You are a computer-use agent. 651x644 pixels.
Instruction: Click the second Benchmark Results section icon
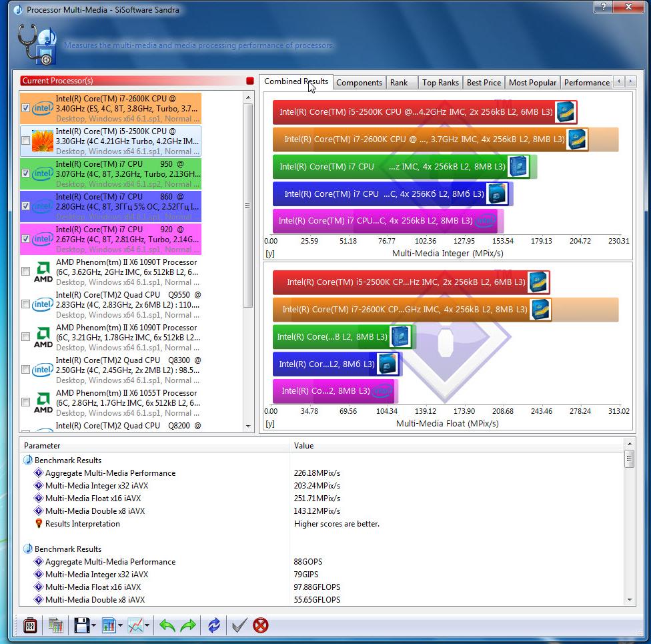pyautogui.click(x=28, y=549)
